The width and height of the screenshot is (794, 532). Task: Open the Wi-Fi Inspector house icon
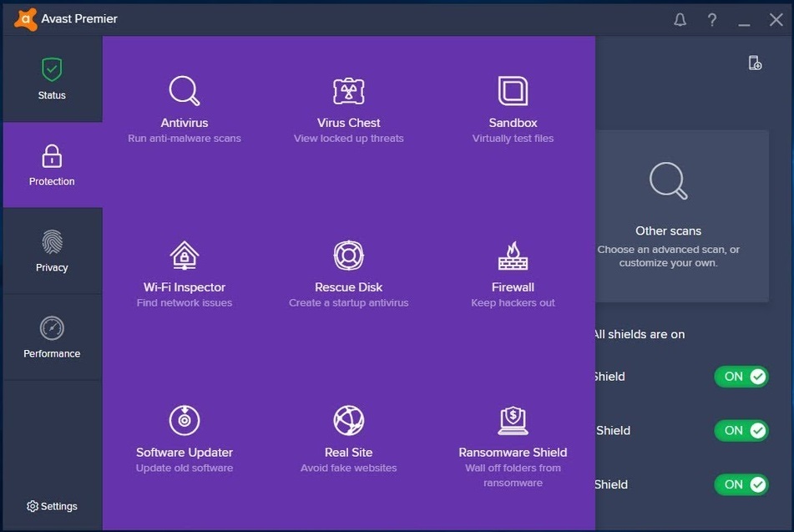(184, 255)
